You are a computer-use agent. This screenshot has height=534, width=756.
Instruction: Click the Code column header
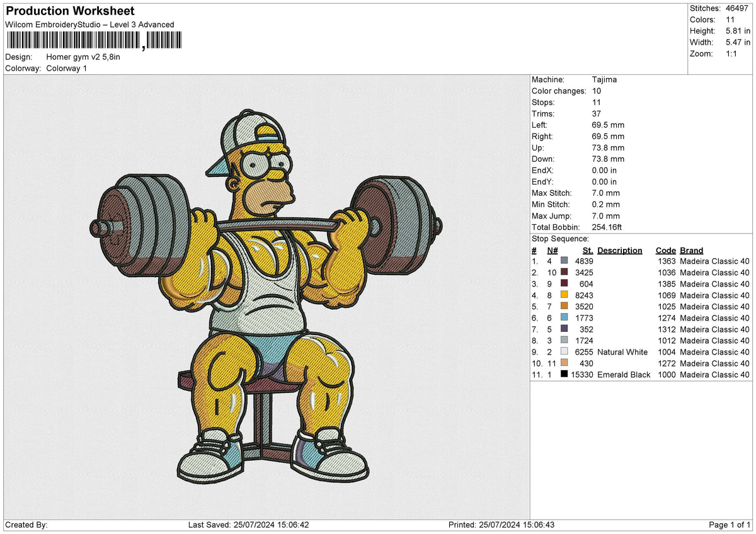pos(665,250)
